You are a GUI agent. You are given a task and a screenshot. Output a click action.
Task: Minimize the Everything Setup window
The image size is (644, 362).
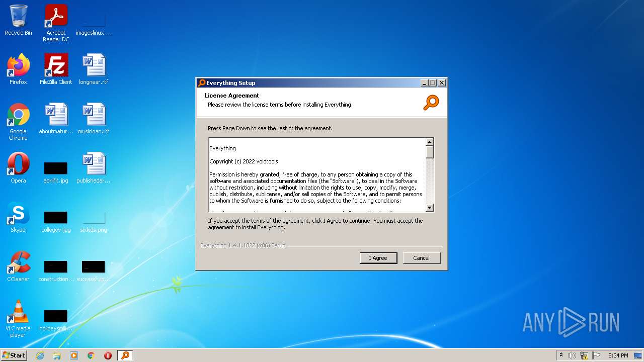click(x=424, y=83)
